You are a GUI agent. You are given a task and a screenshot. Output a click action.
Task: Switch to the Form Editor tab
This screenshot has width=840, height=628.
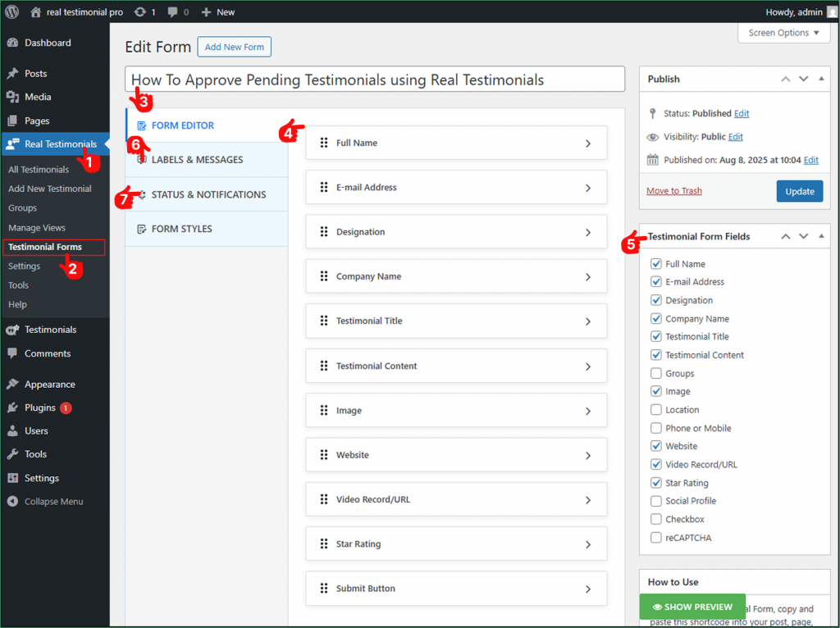(x=207, y=125)
